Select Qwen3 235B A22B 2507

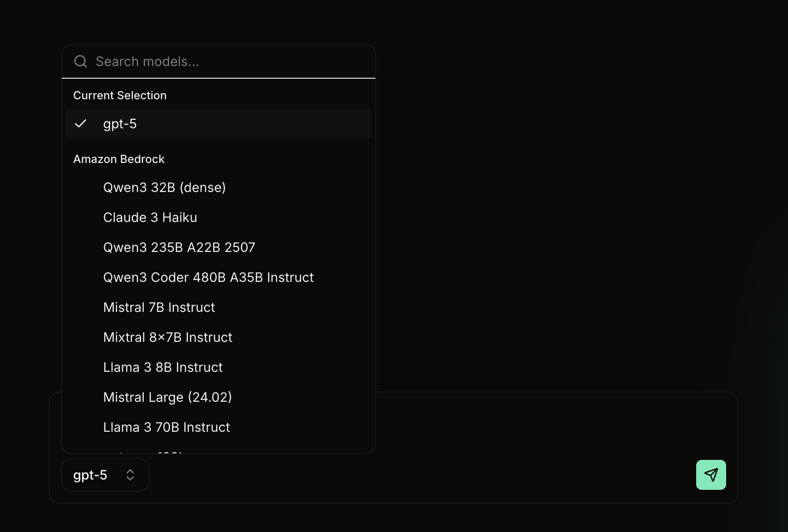(179, 247)
